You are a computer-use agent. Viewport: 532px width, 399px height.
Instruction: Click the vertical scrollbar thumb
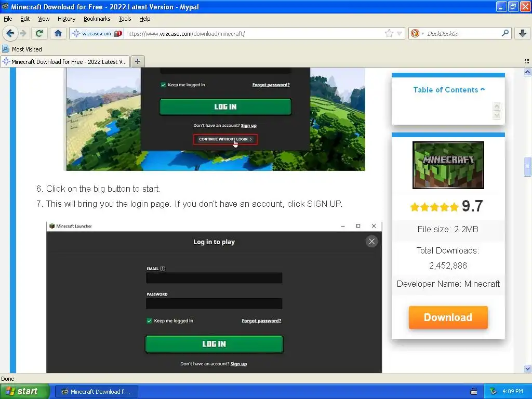527,167
